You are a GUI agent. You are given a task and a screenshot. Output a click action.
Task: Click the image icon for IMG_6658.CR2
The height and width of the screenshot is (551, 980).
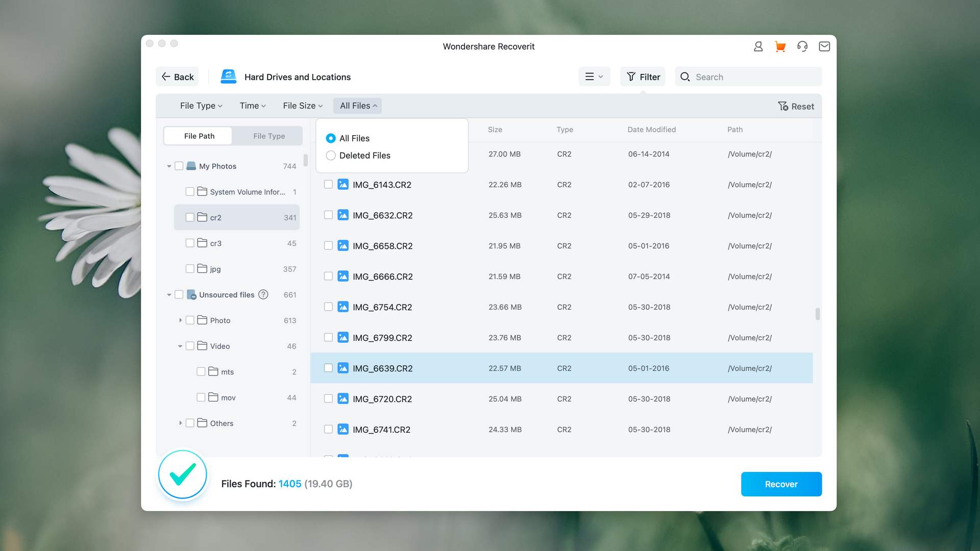[343, 245]
